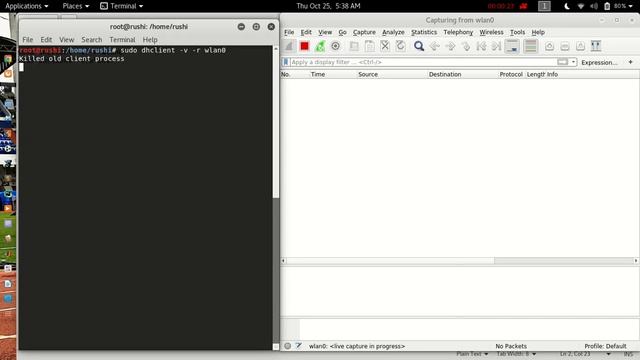Add a filter button with the plus
This screenshot has height=360, width=640.
631,62
